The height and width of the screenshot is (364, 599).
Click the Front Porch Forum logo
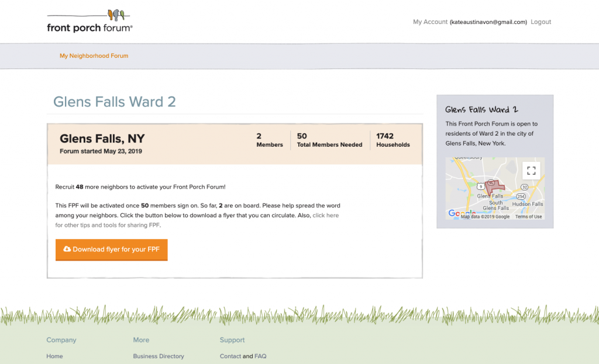89,21
